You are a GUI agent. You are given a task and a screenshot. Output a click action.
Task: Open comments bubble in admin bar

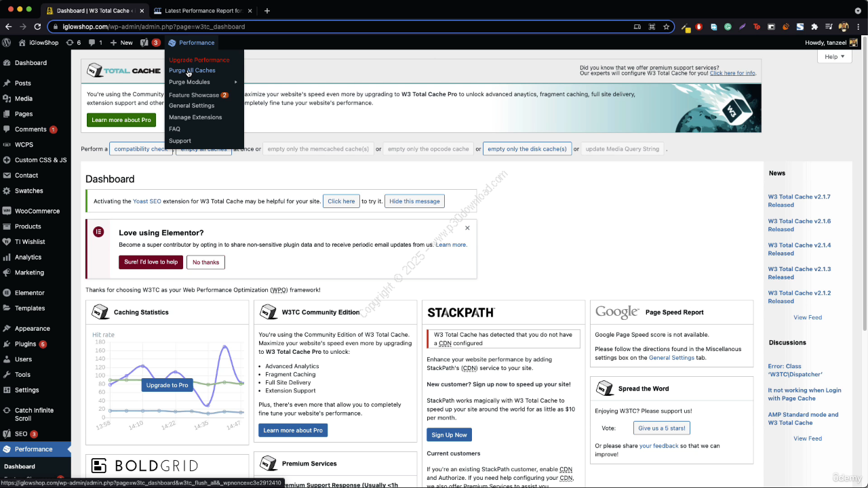click(96, 43)
